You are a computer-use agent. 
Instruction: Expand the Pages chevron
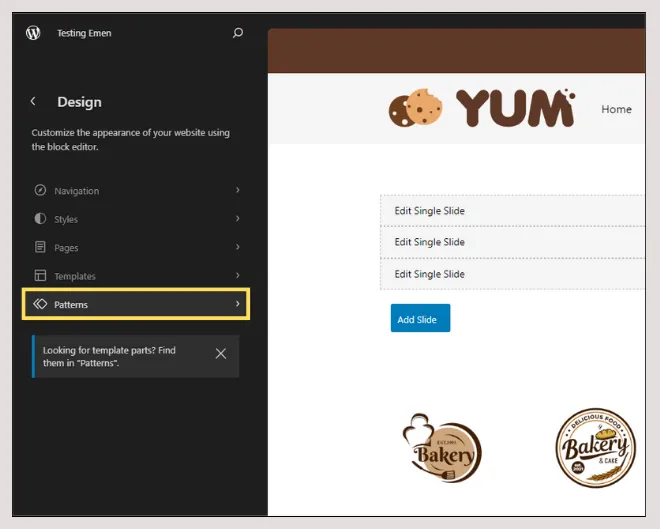point(238,247)
